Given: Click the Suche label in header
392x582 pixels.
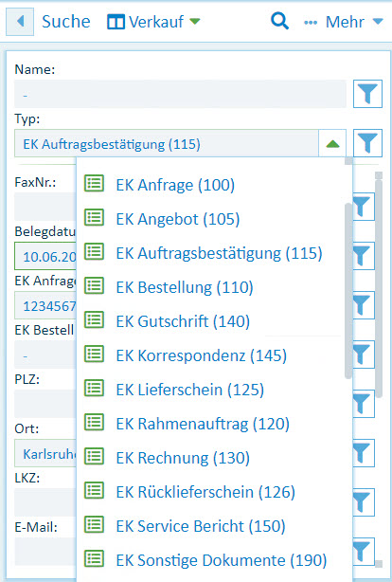Looking at the screenshot, I should point(66,22).
